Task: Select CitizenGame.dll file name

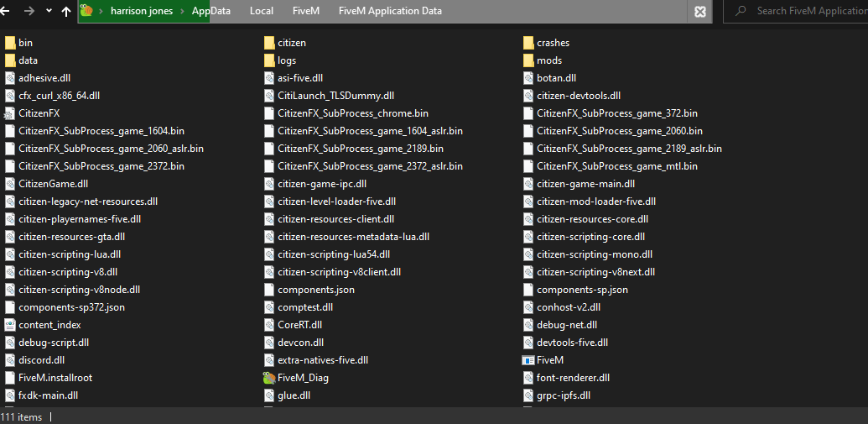Action: (x=53, y=184)
